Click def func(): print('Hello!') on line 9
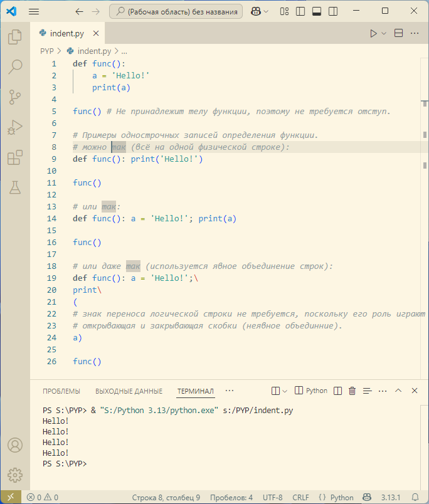This screenshot has width=429, height=504. pos(137,159)
